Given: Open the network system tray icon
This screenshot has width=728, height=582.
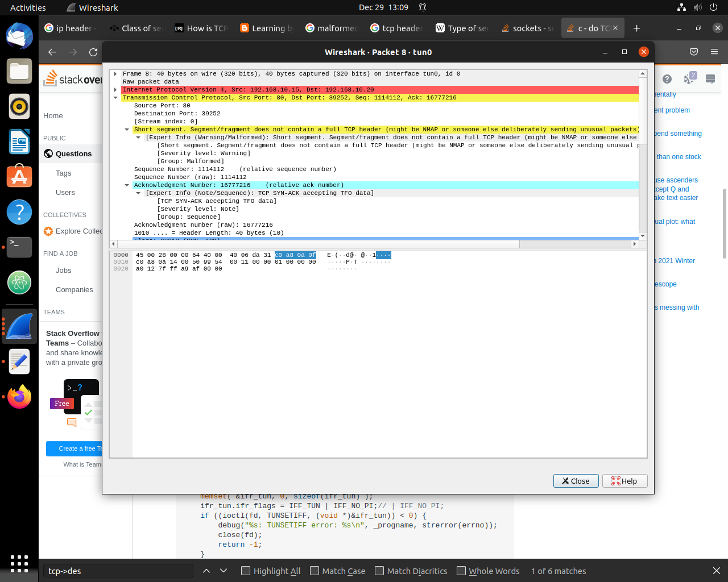Looking at the screenshot, I should tap(681, 7).
